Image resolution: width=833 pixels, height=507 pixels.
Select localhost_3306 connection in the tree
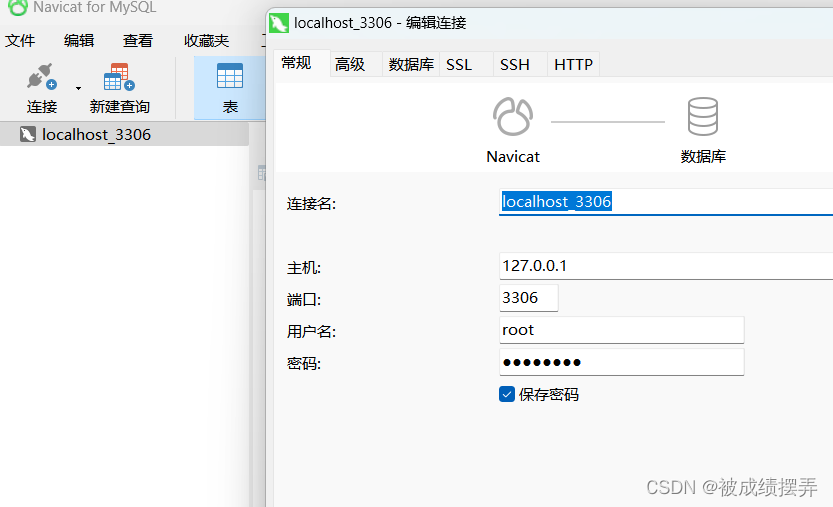click(124, 134)
